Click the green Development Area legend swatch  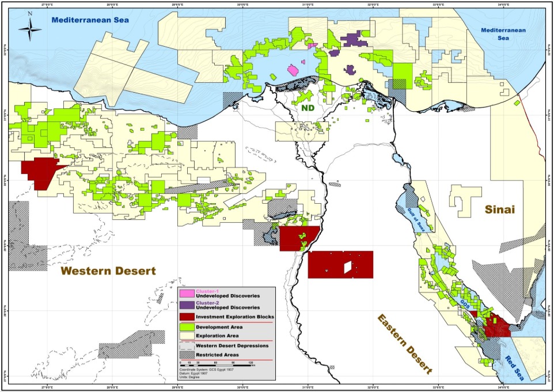186,327
